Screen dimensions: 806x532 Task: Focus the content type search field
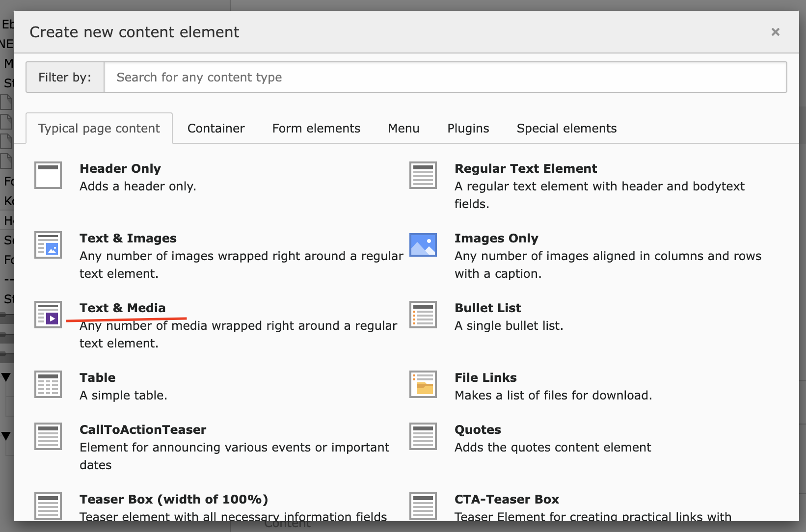[x=445, y=78]
